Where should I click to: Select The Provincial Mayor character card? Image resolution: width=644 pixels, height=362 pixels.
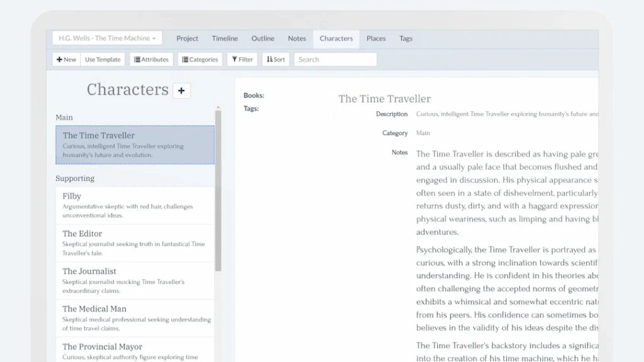point(135,350)
